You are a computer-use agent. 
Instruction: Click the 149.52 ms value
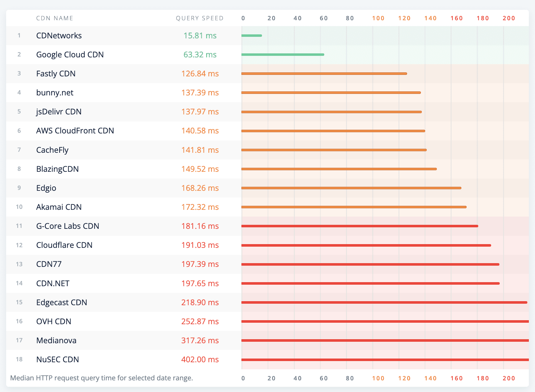[x=200, y=169]
